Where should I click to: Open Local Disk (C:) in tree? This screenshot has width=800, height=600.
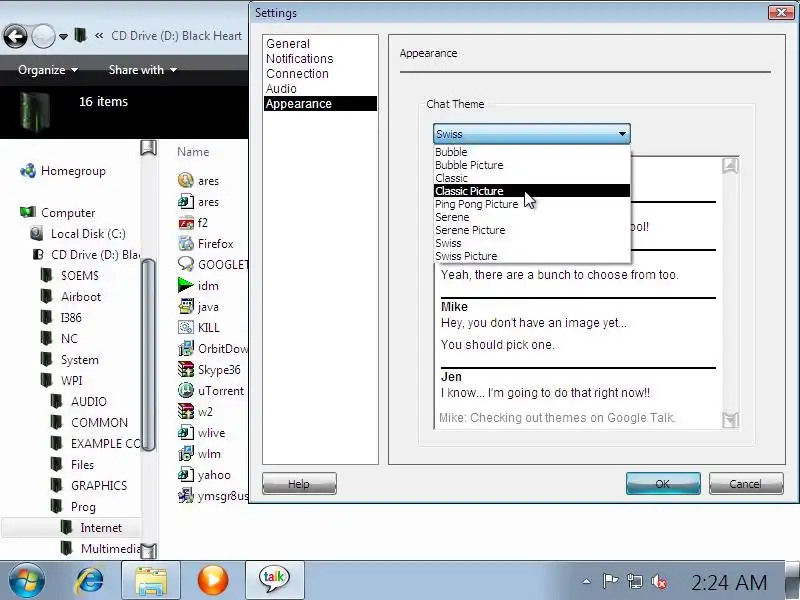coord(88,234)
